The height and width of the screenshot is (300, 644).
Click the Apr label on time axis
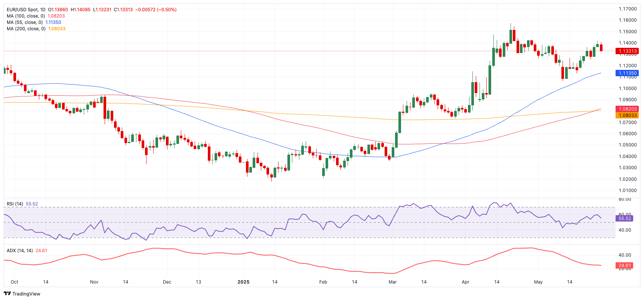[465, 282]
